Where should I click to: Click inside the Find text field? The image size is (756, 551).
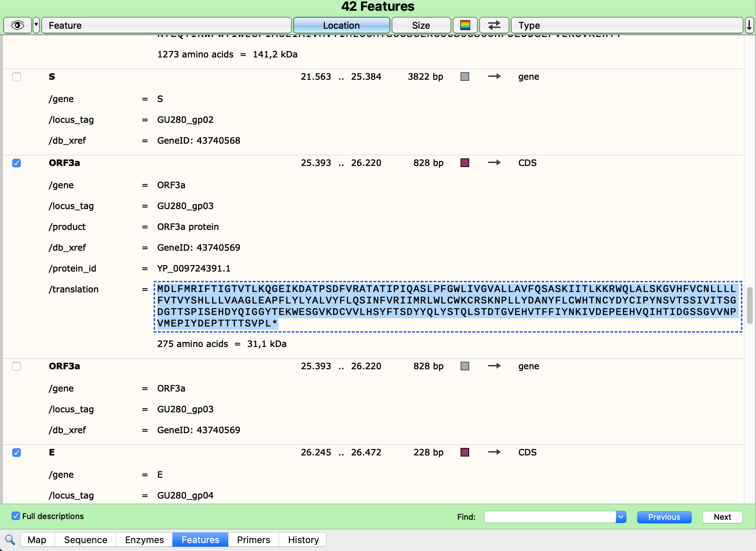coord(550,517)
